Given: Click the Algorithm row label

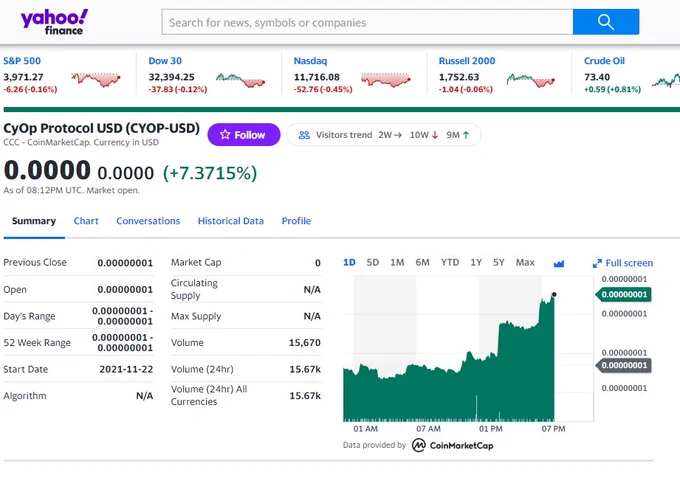Looking at the screenshot, I should 25,396.
